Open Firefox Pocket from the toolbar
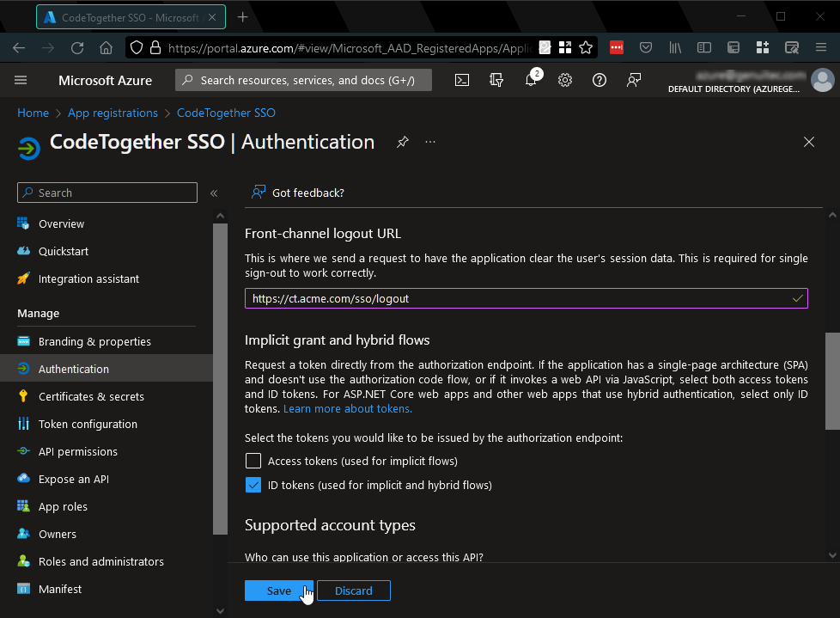840x618 pixels. coord(646,47)
